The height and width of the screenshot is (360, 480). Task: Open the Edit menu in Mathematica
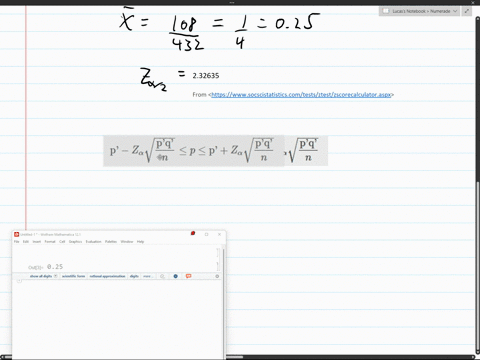(x=26, y=242)
